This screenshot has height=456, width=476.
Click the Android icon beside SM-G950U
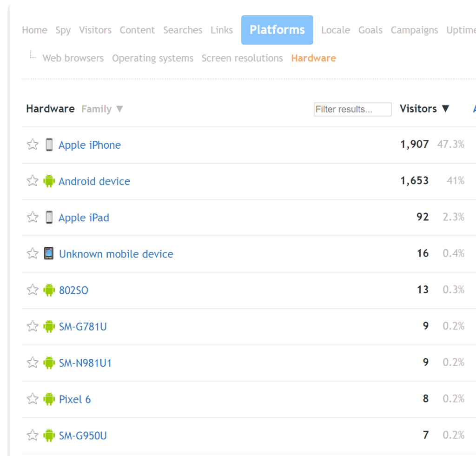click(x=49, y=435)
